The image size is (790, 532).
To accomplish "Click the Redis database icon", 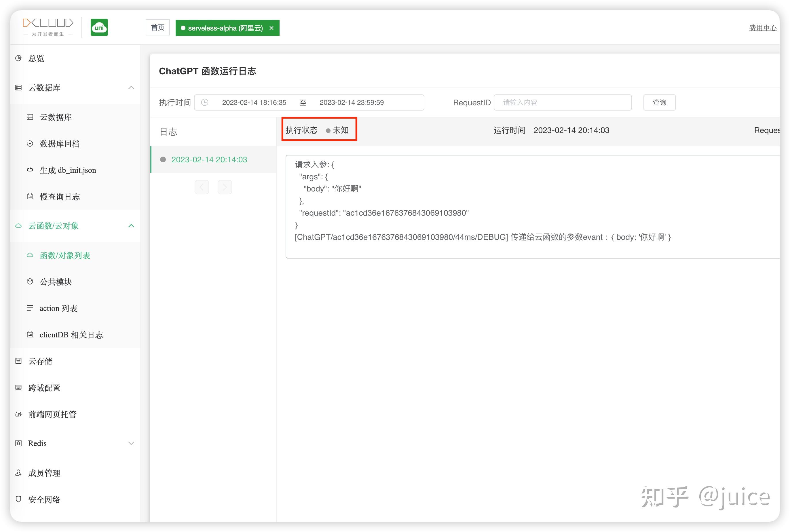I will tap(19, 443).
